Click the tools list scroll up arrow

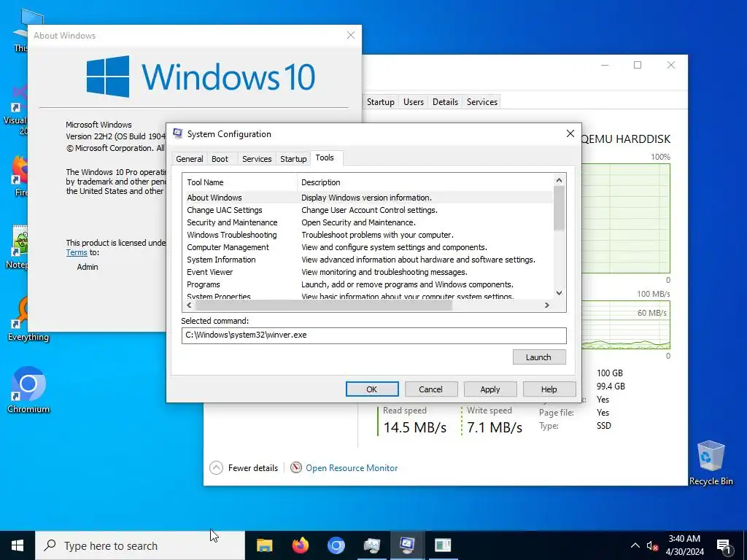click(560, 180)
